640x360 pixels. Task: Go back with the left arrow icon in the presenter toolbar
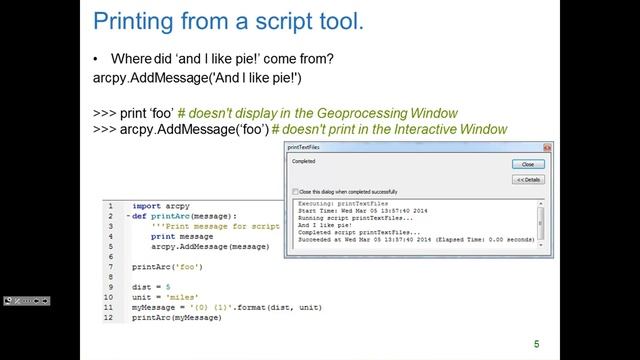[36, 301]
